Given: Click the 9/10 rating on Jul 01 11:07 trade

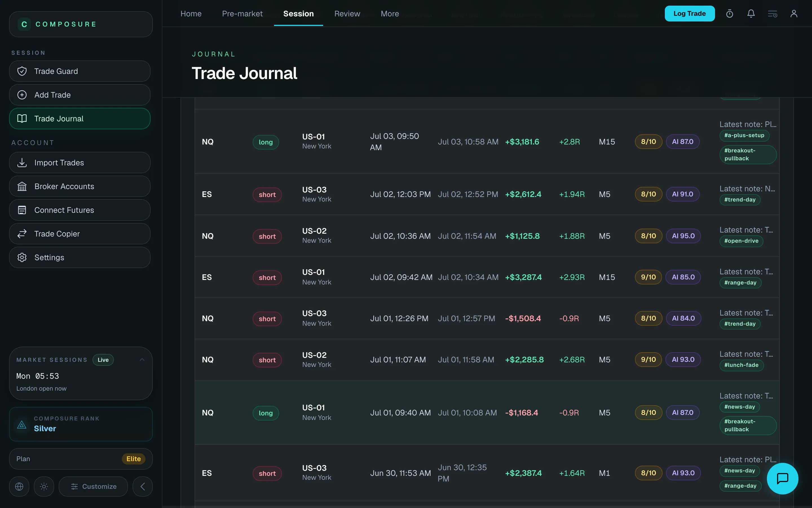Looking at the screenshot, I should click(648, 360).
